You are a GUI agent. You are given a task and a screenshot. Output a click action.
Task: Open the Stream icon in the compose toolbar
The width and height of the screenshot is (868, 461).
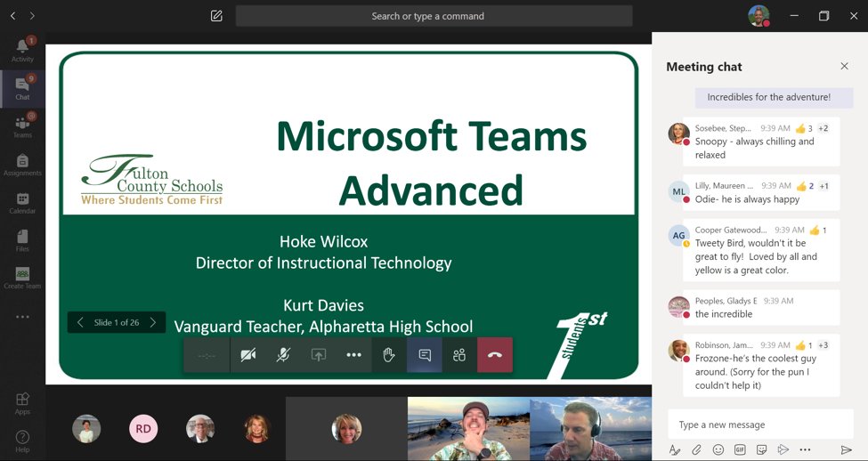point(783,450)
